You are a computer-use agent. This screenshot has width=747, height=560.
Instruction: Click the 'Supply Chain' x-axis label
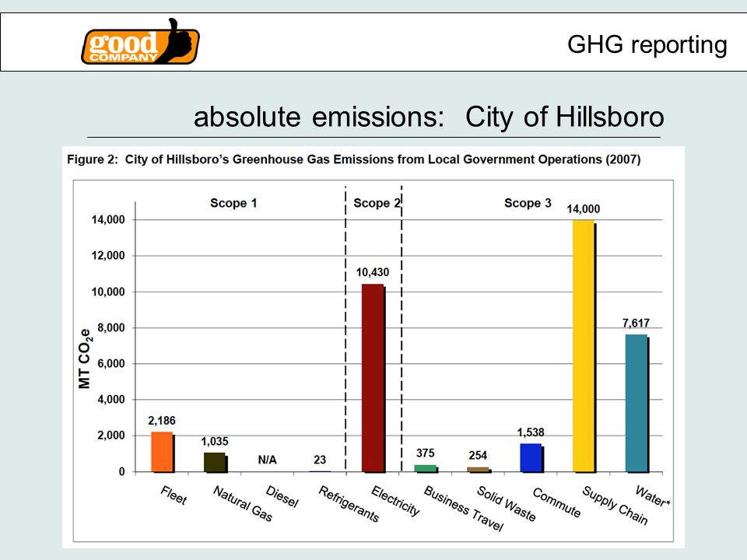(615, 506)
